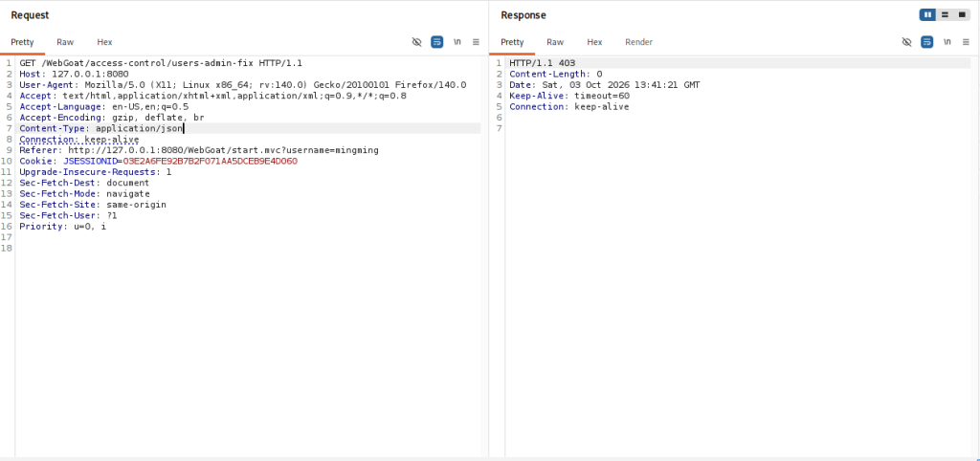980x461 pixels.
Task: Switch to Response Raw tab
Action: (x=555, y=42)
